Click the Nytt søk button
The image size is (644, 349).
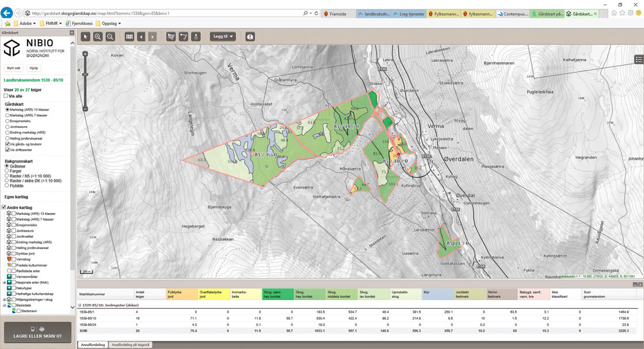pyautogui.click(x=14, y=67)
